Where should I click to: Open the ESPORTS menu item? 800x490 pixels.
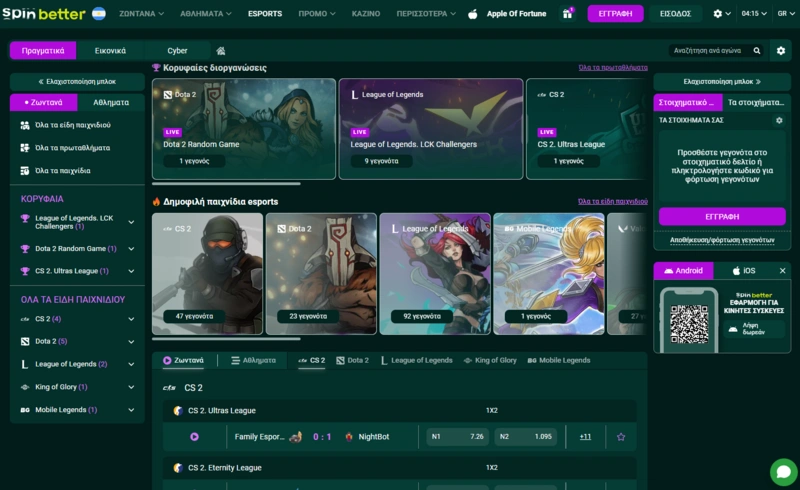(265, 14)
